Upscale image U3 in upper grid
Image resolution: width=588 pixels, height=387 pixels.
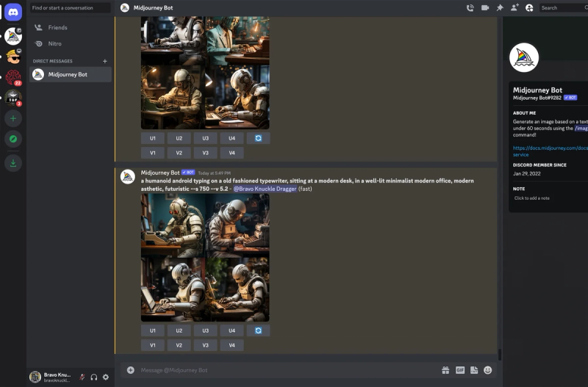[x=206, y=138]
